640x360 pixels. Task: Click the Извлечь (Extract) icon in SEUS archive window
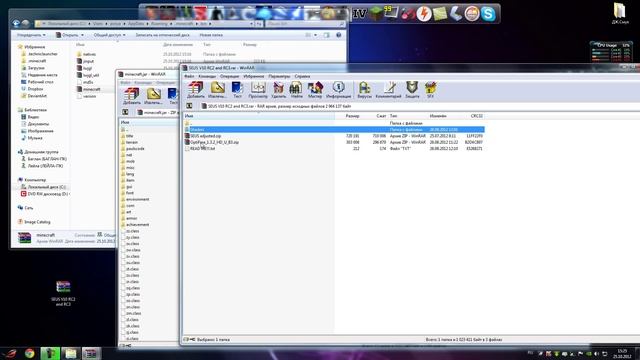[x=217, y=90]
